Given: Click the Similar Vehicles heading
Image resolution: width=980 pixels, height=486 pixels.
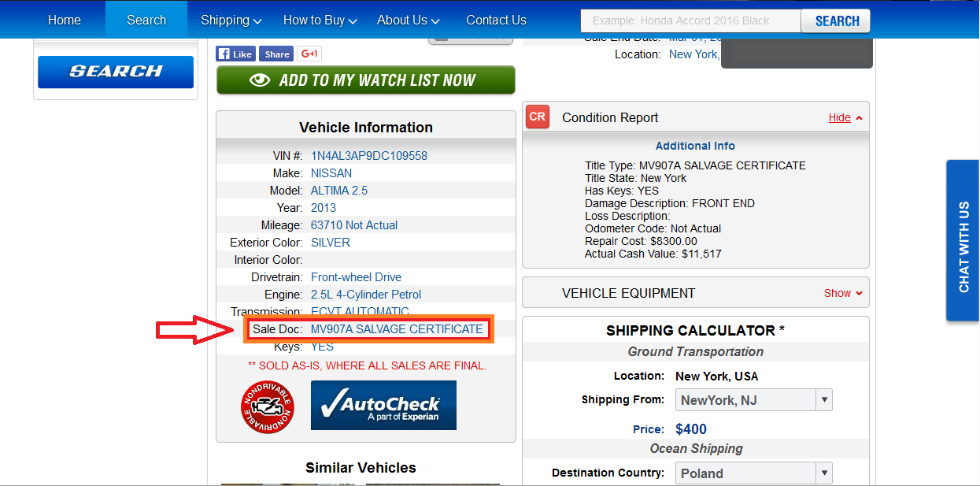Looking at the screenshot, I should pos(361,468).
